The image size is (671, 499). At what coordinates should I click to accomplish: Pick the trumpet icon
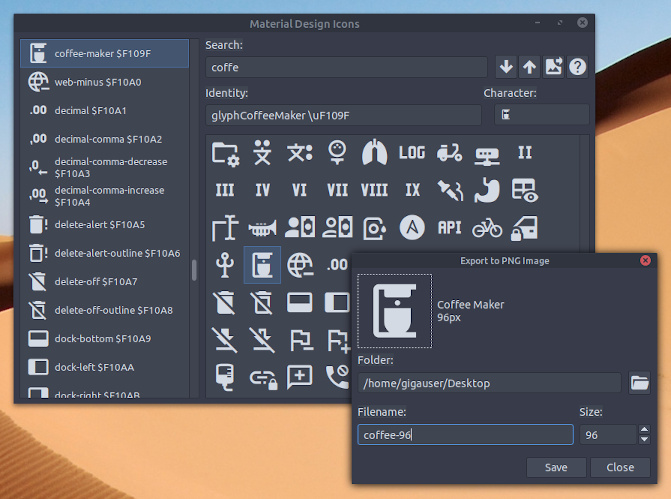pyautogui.click(x=262, y=228)
